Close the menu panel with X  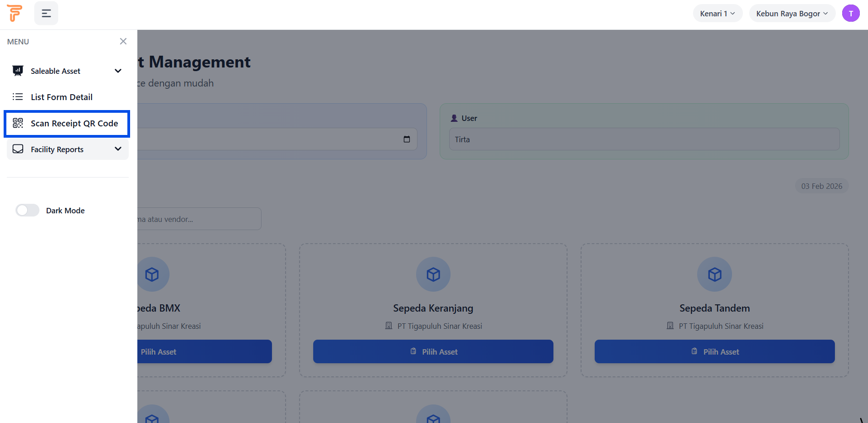(123, 41)
